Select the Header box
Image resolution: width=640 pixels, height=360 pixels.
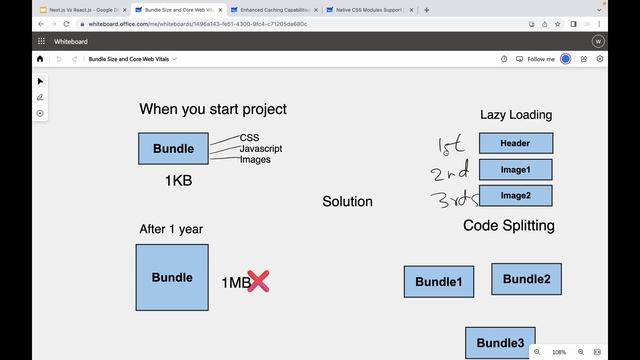click(x=516, y=143)
